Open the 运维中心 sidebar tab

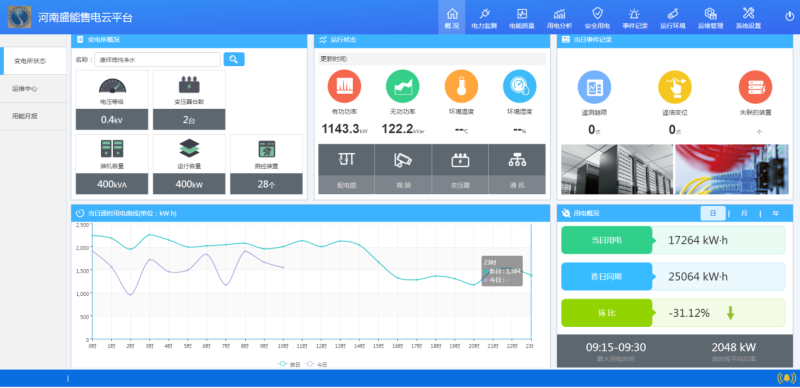click(x=33, y=89)
